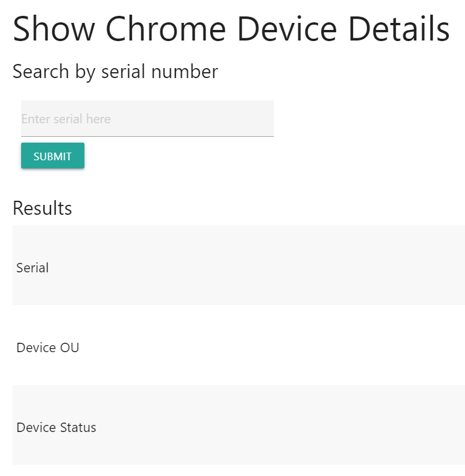
Task: Click the word Status in the Device Status label
Action: coord(78,427)
